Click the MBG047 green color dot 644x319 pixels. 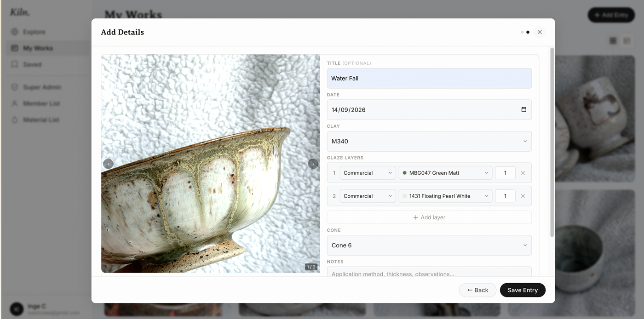point(405,173)
